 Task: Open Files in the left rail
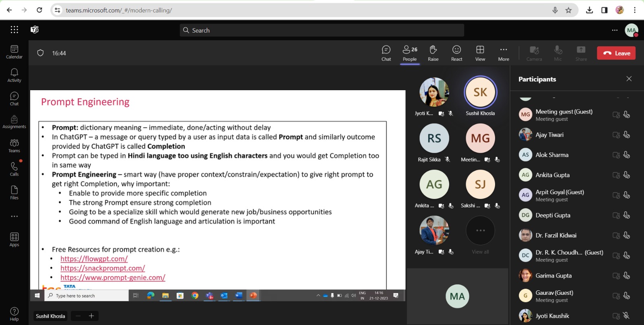pyautogui.click(x=14, y=193)
